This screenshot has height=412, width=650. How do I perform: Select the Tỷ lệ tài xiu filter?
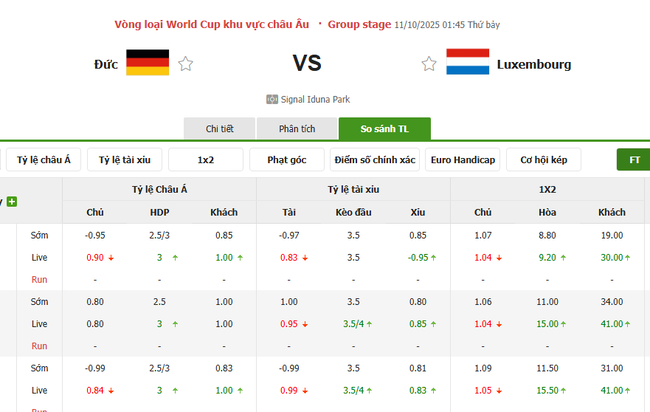click(125, 160)
